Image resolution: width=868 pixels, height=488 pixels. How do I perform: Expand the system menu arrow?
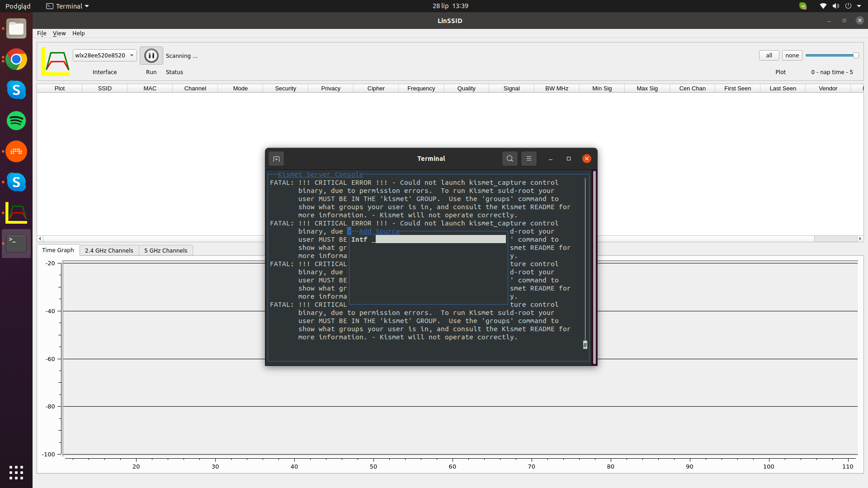(859, 6)
